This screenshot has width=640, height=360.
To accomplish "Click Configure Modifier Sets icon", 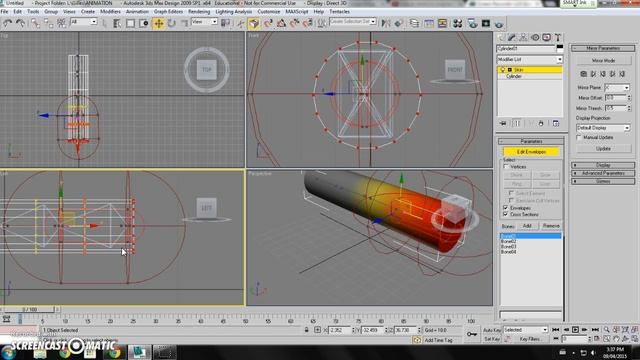I will tap(556, 123).
